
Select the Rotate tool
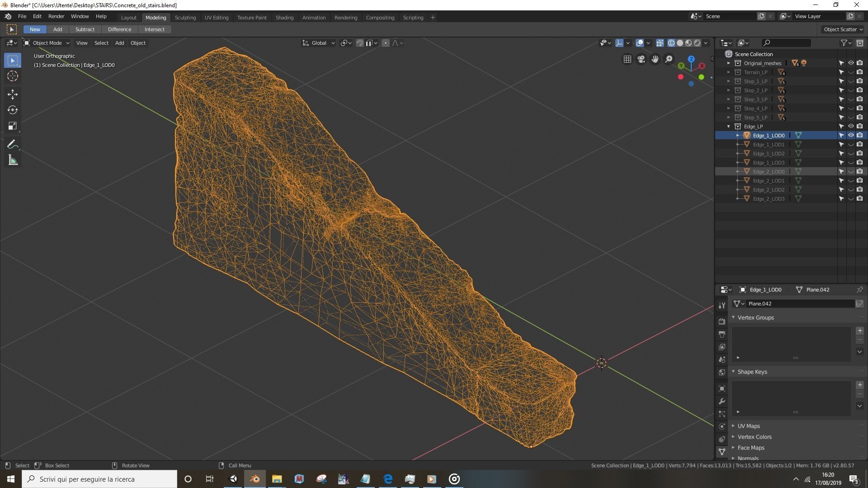click(x=13, y=110)
